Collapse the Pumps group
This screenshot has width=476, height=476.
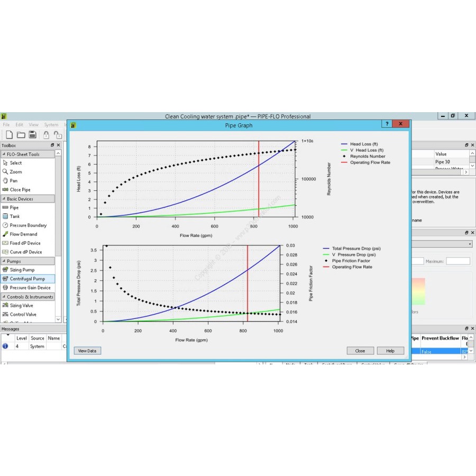(x=4, y=261)
